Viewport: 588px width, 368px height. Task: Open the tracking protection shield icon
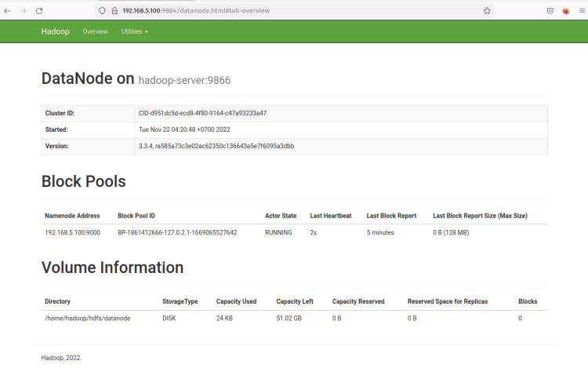coord(102,11)
